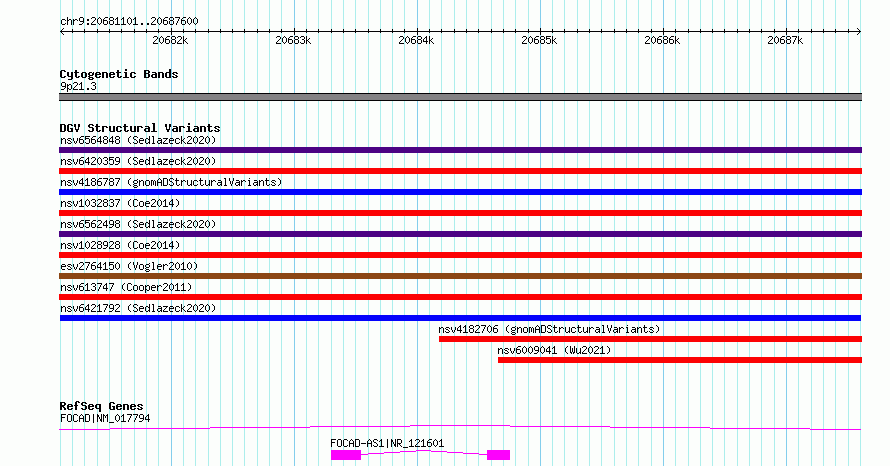
Task: Click the red bar under nsv613747
Action: pyautogui.click(x=460, y=297)
